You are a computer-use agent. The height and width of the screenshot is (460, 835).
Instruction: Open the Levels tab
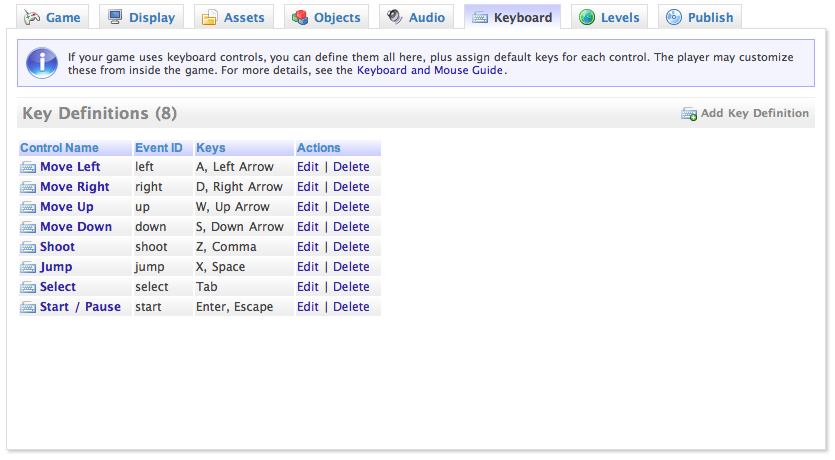click(x=609, y=17)
